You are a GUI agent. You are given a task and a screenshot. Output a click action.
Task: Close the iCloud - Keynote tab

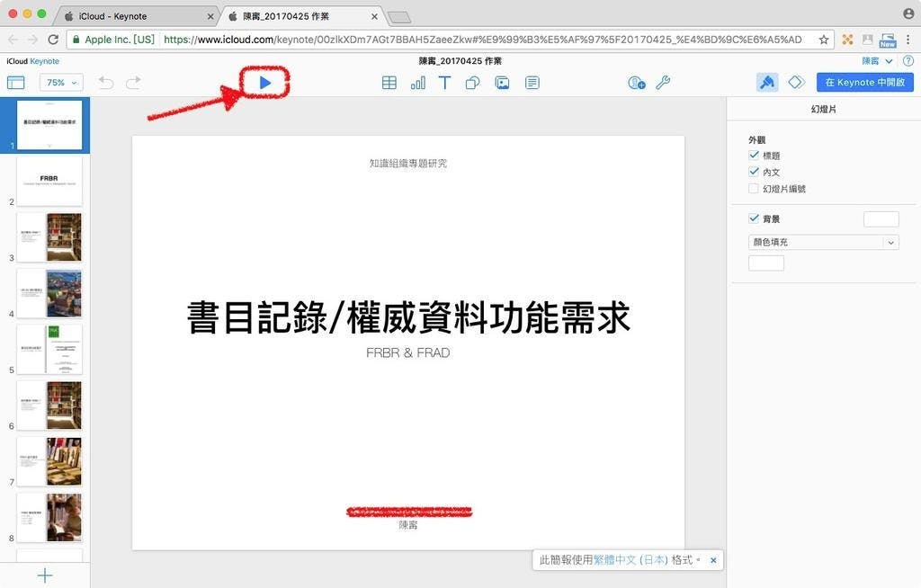(210, 16)
